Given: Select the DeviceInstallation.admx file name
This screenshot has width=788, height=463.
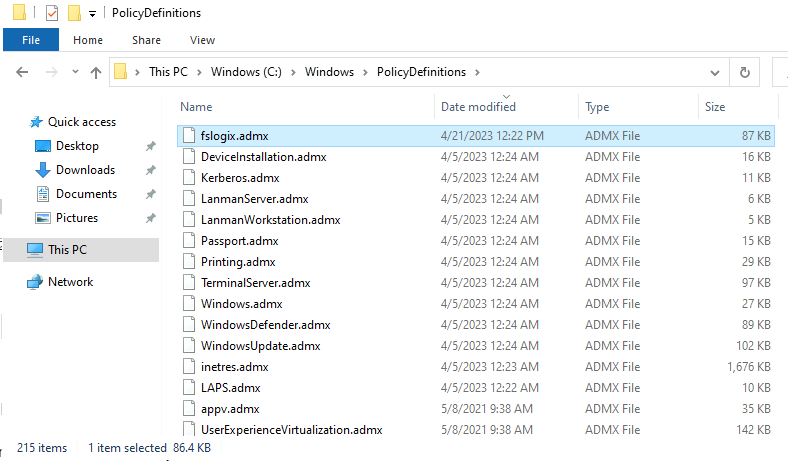Looking at the screenshot, I should (263, 157).
